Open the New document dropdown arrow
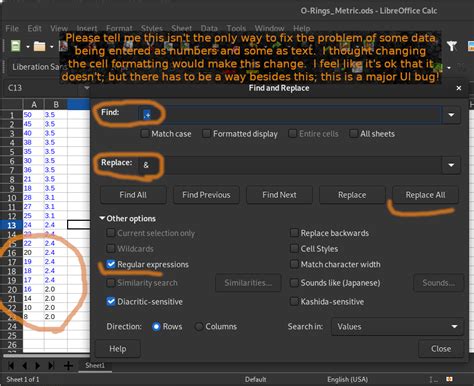474x386 pixels. (x=28, y=46)
